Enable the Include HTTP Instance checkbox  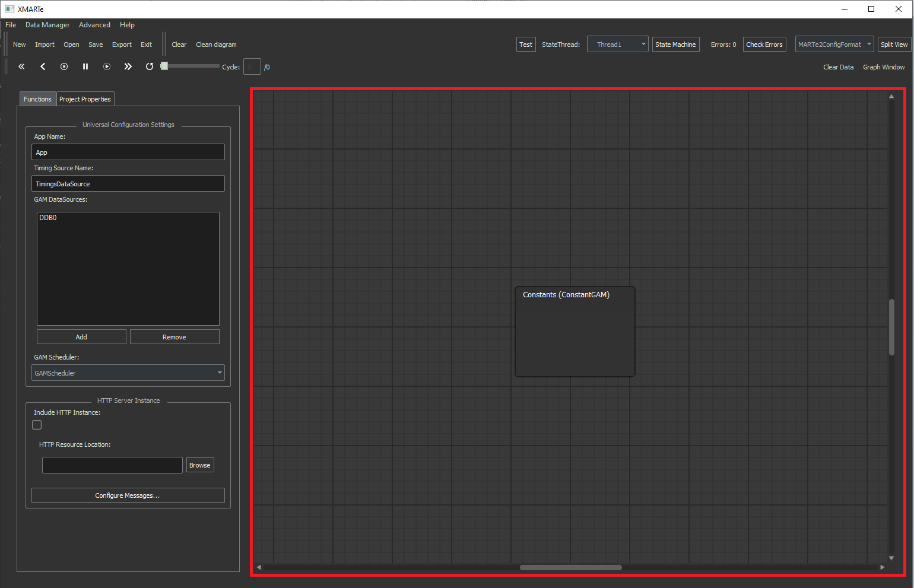[x=37, y=425]
